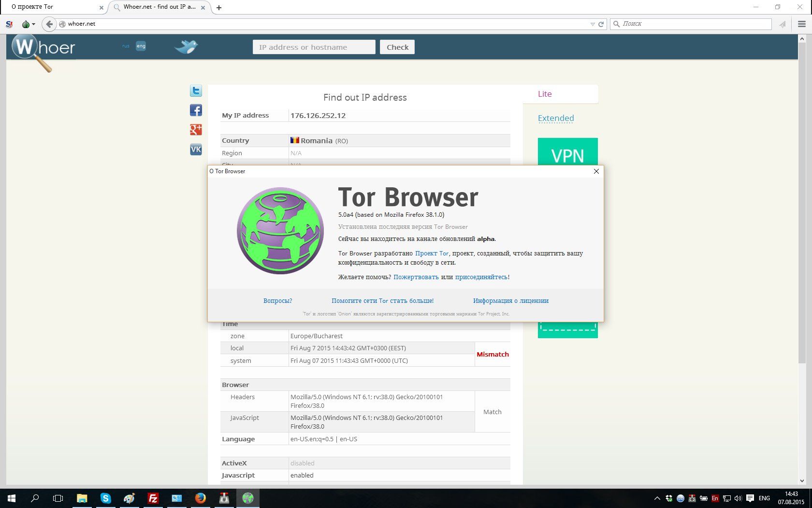Reload the current whoer.net page
The image size is (812, 508).
tap(601, 24)
